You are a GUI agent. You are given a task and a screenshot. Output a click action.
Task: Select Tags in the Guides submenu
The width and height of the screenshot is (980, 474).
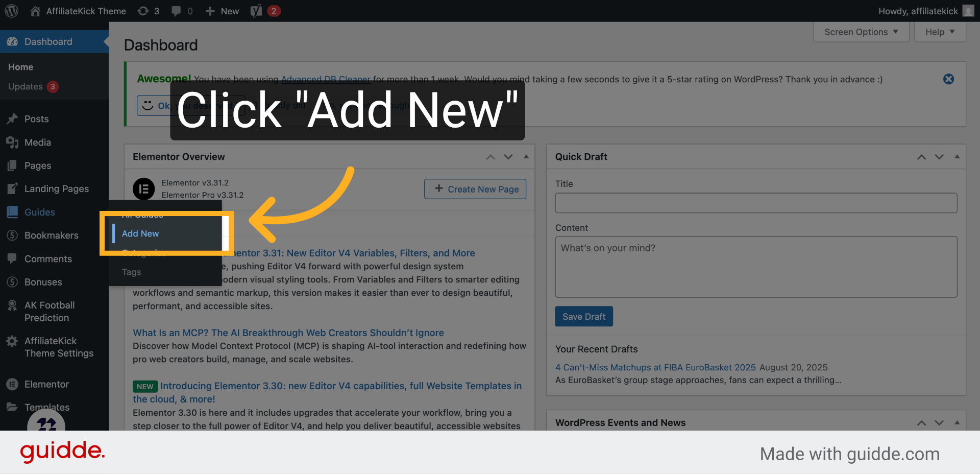[131, 272]
